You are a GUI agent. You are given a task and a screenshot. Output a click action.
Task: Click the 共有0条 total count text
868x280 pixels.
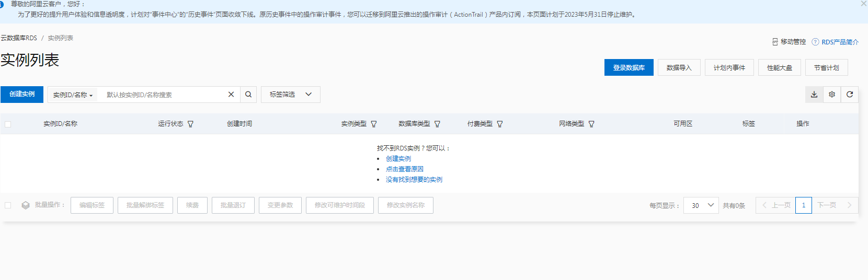pos(734,206)
